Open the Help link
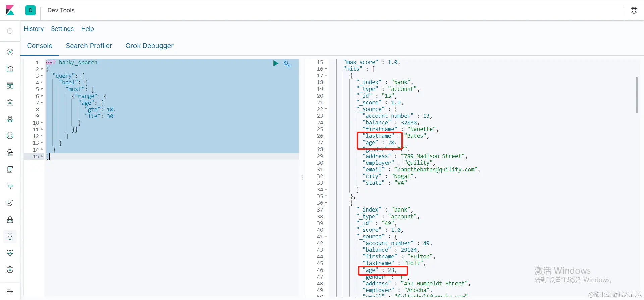Viewport: 644px width, 300px height. pyautogui.click(x=88, y=29)
